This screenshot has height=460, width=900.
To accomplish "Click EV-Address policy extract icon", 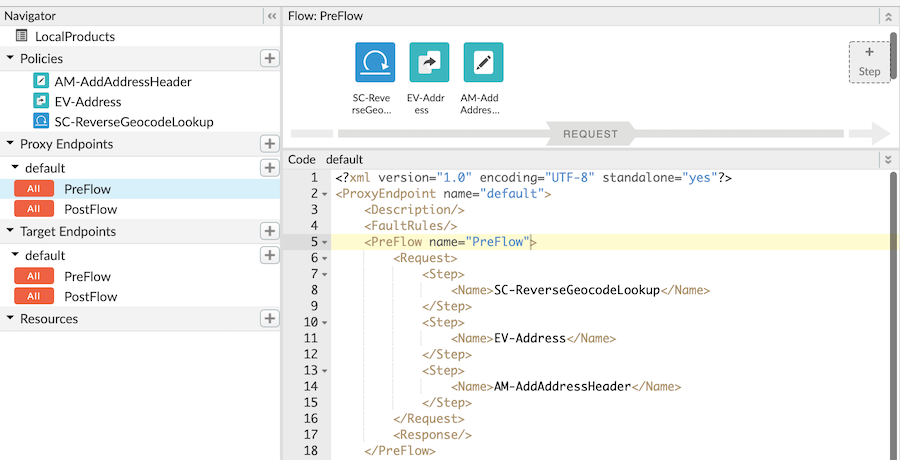I will (x=41, y=101).
